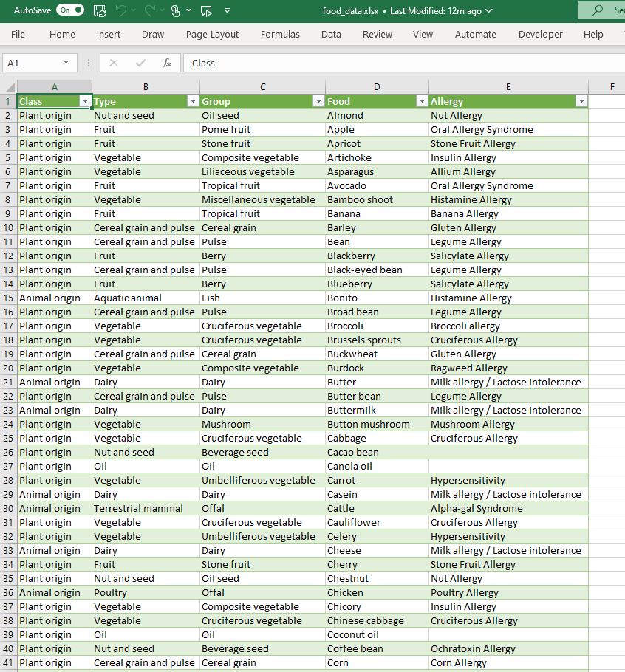Click the Undo arrow icon

(x=122, y=10)
